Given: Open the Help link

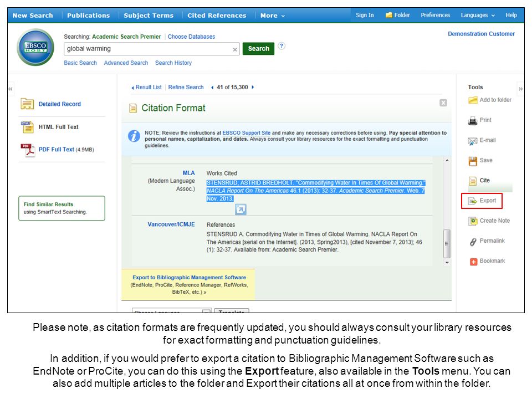Looking at the screenshot, I should [x=511, y=15].
